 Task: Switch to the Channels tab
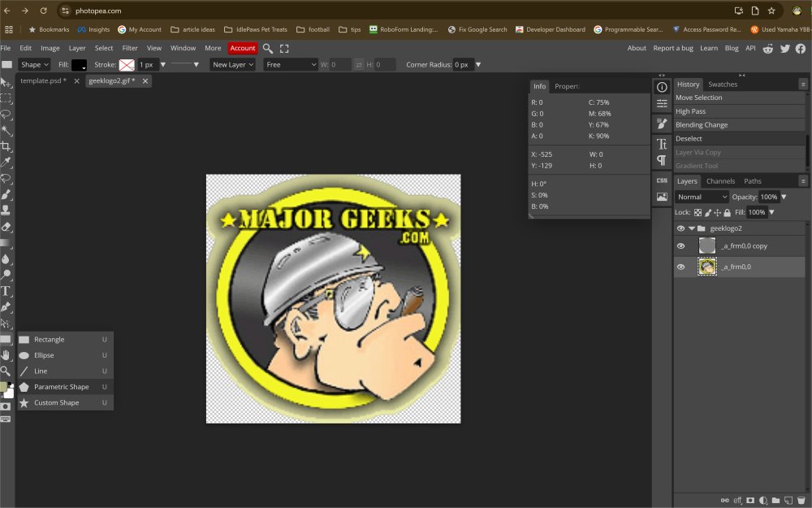[720, 181]
